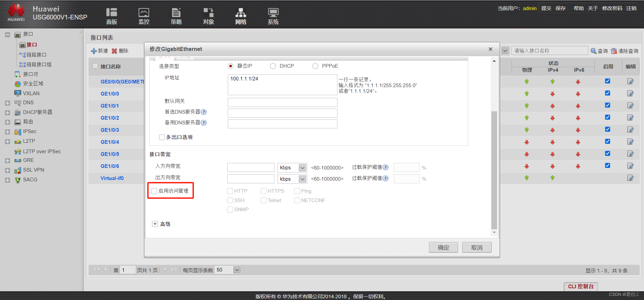
Task: Click the 清除查询 icon
Action: click(614, 51)
